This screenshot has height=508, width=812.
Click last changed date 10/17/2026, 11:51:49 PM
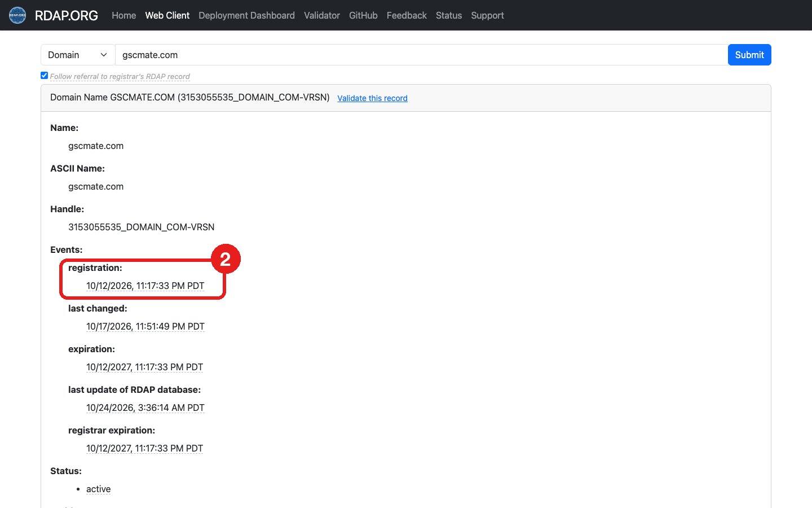pos(145,326)
